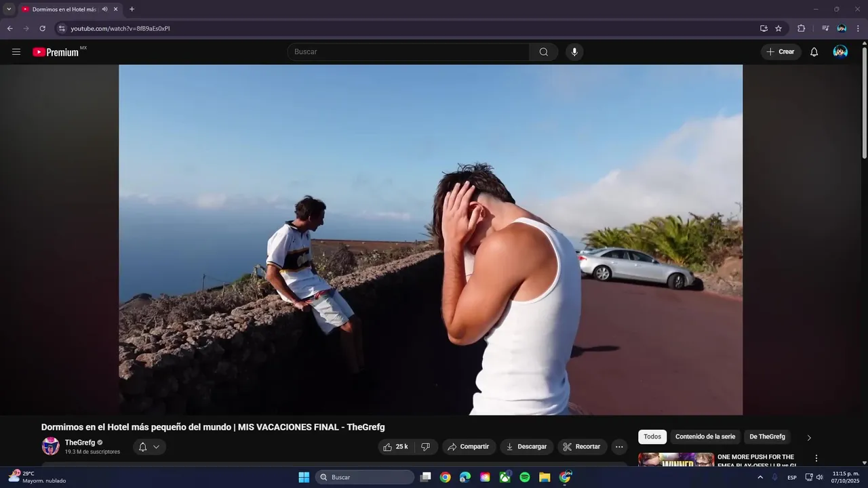Open ONE MORE PUSH video thumbnail
This screenshot has height=488, width=868.
676,460
